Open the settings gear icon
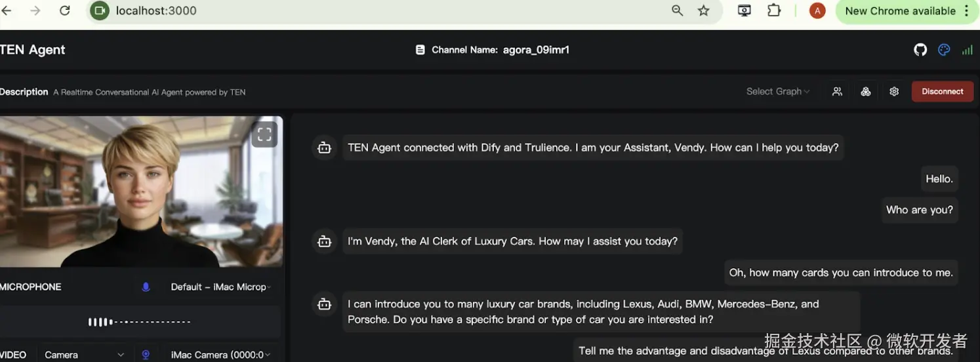The image size is (980, 362). coord(894,92)
